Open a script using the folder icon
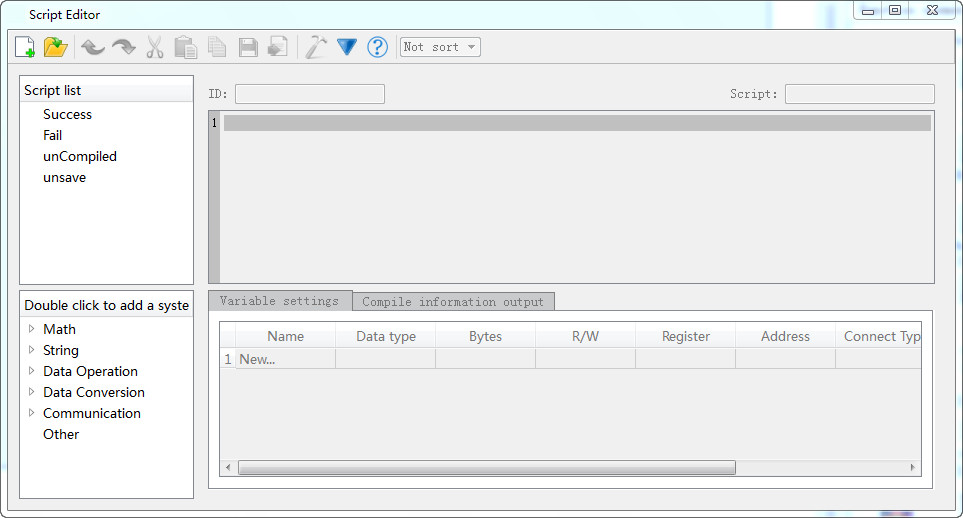The width and height of the screenshot is (963, 518). point(55,47)
